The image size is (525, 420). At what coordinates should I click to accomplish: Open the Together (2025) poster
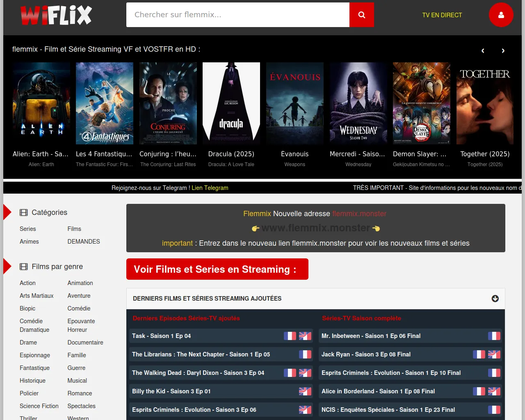(x=485, y=103)
